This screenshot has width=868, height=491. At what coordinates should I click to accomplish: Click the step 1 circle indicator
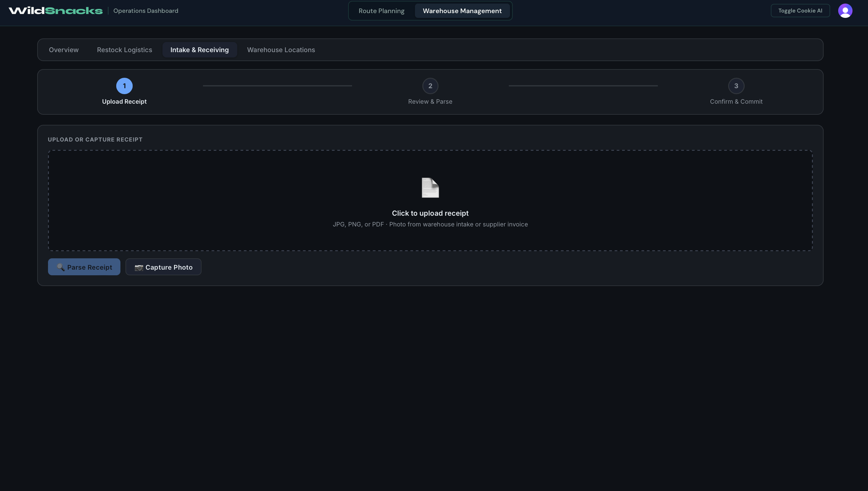(x=124, y=86)
